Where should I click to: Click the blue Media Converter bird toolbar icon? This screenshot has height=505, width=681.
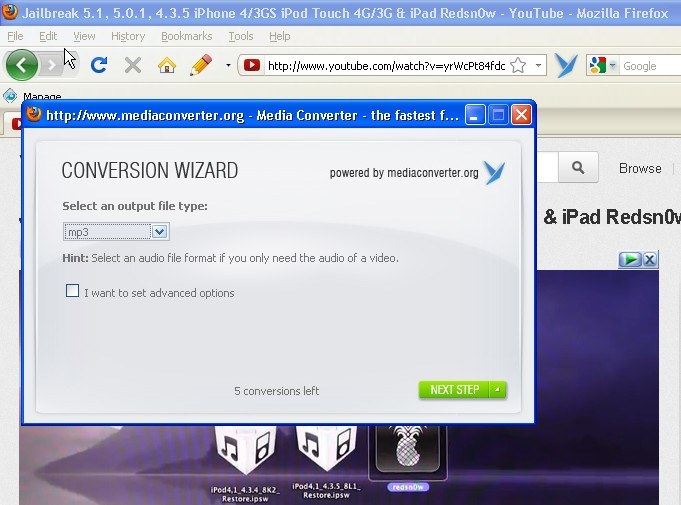[x=566, y=65]
